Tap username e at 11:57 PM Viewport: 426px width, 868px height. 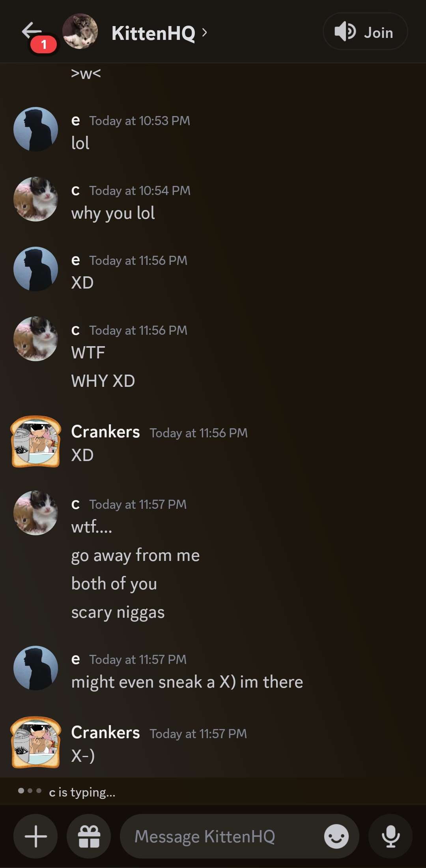[76, 659]
